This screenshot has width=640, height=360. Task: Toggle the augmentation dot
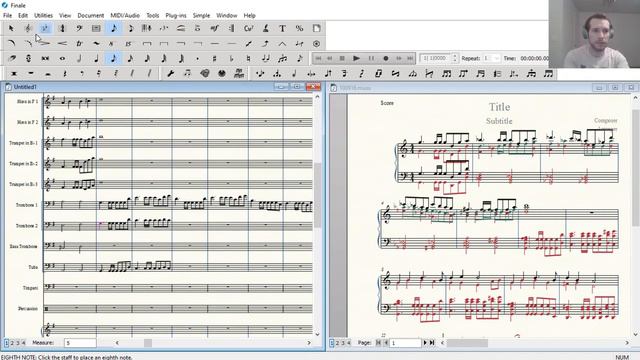pos(198,58)
